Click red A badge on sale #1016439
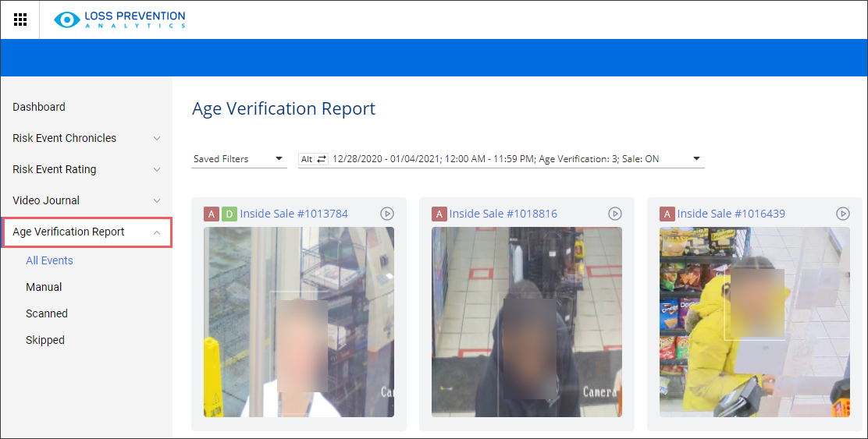 coord(667,214)
